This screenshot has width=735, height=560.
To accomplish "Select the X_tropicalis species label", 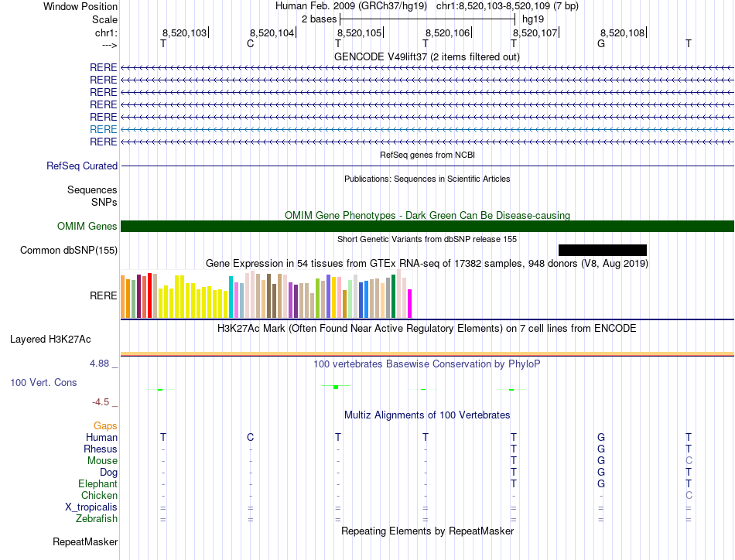I will pyautogui.click(x=91, y=507).
